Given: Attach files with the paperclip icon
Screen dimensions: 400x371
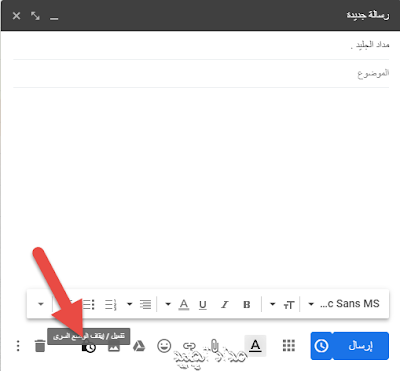Looking at the screenshot, I should (x=214, y=346).
